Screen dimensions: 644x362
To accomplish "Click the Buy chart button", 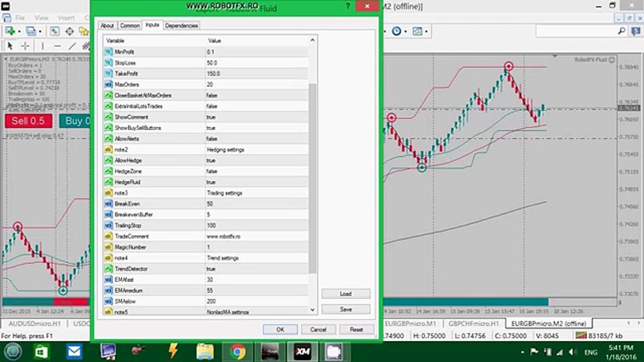I will (74, 121).
